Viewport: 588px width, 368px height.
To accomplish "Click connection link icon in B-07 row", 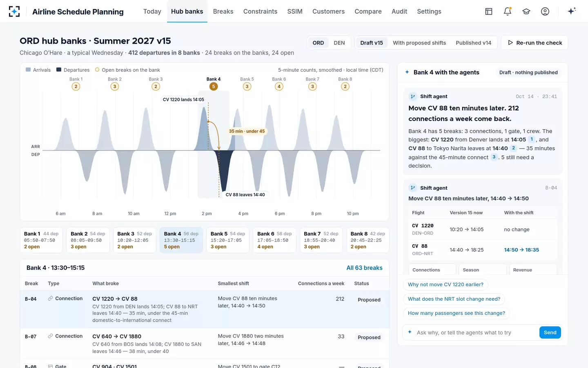I will pos(50,336).
